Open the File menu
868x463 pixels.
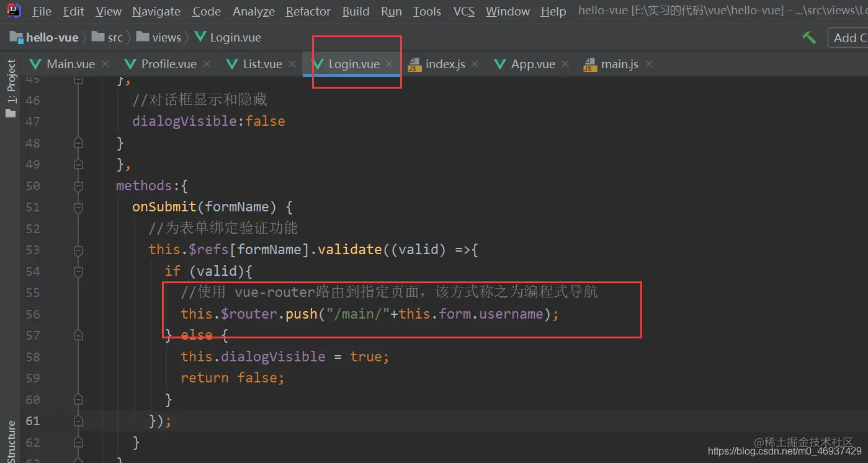42,11
